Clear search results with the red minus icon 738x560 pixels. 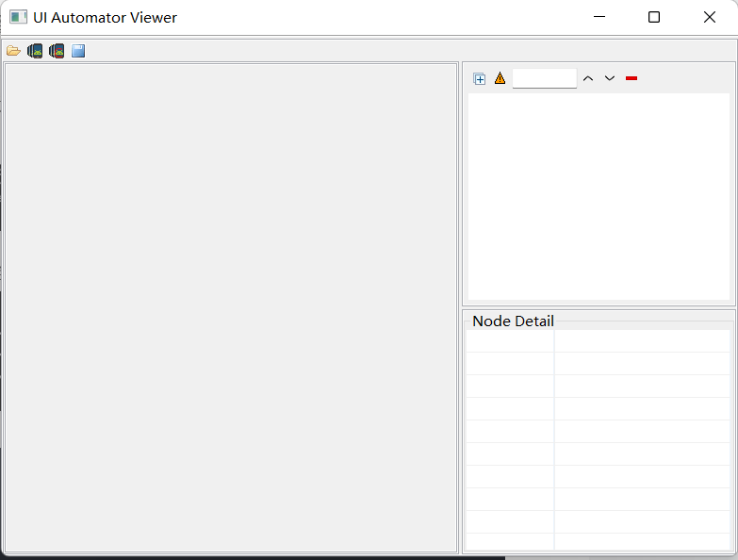(631, 78)
